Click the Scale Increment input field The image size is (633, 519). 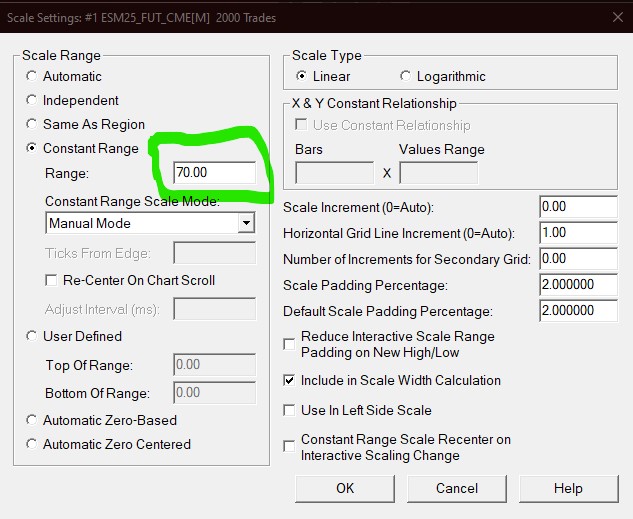[x=577, y=207]
